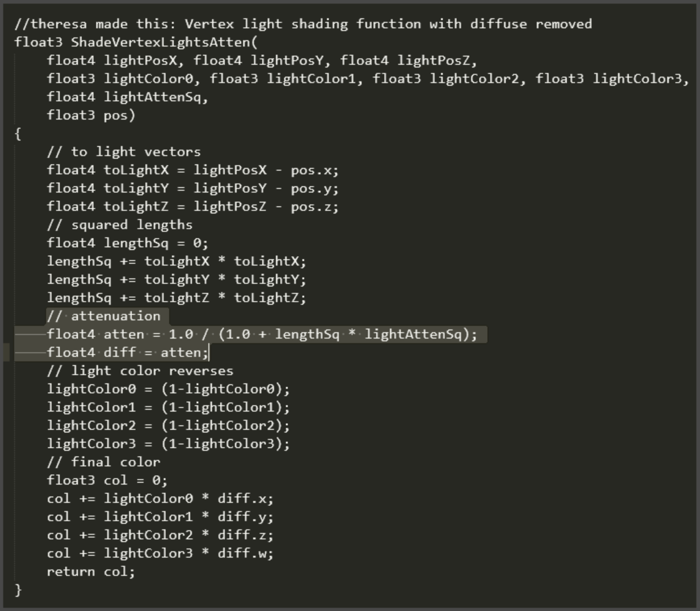The height and width of the screenshot is (611, 700).
Task: Click the '// light color reverses' comment
Action: (140, 371)
